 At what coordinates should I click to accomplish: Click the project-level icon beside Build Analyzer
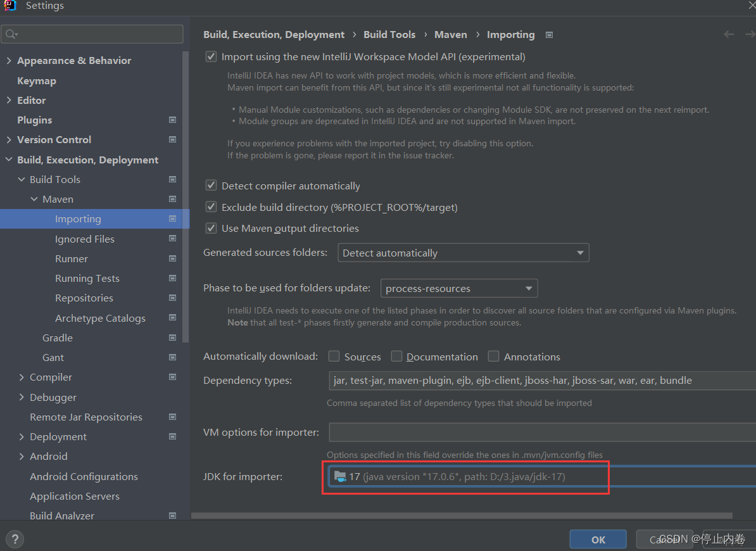tap(173, 516)
